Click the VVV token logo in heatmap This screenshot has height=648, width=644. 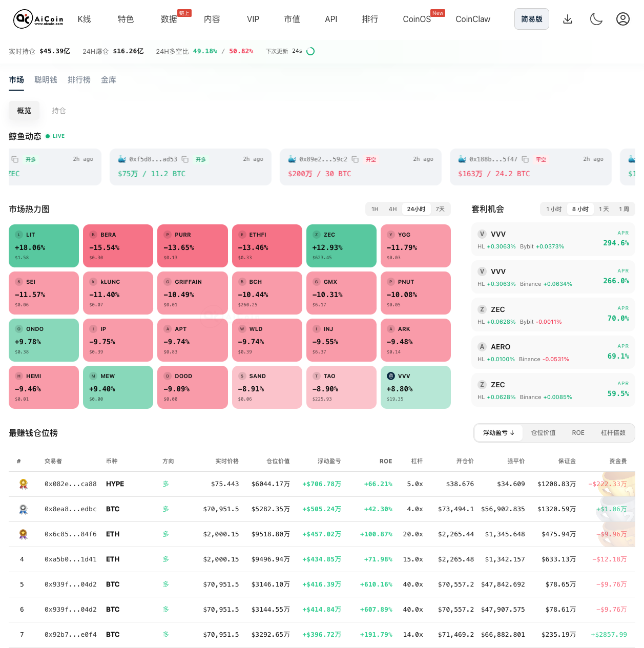click(x=390, y=376)
